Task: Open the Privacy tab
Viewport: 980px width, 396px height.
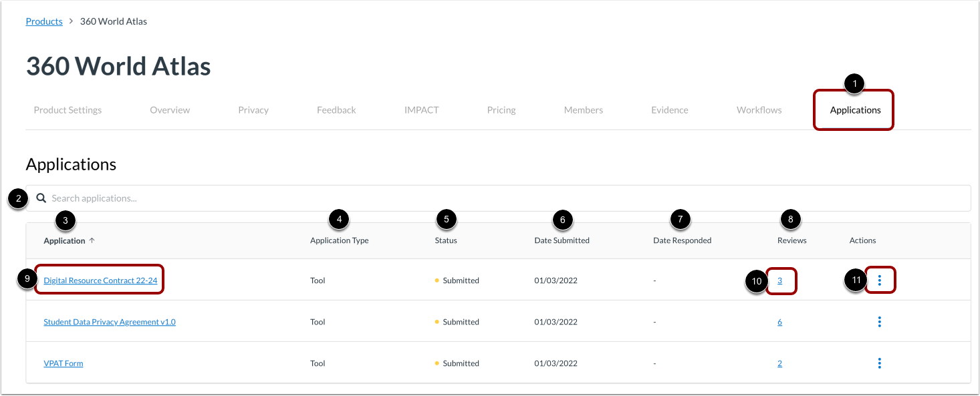Action: click(x=253, y=110)
